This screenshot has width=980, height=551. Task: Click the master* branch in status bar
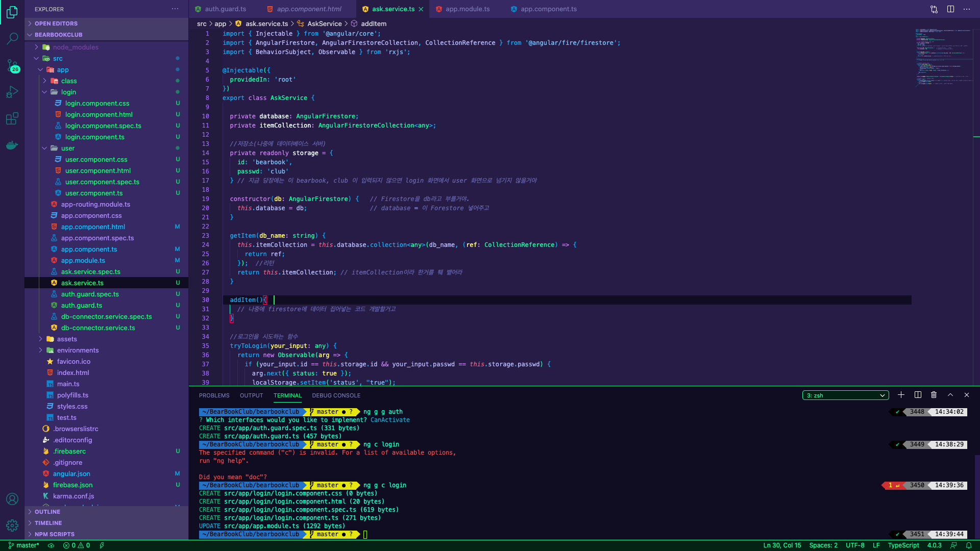click(24, 545)
